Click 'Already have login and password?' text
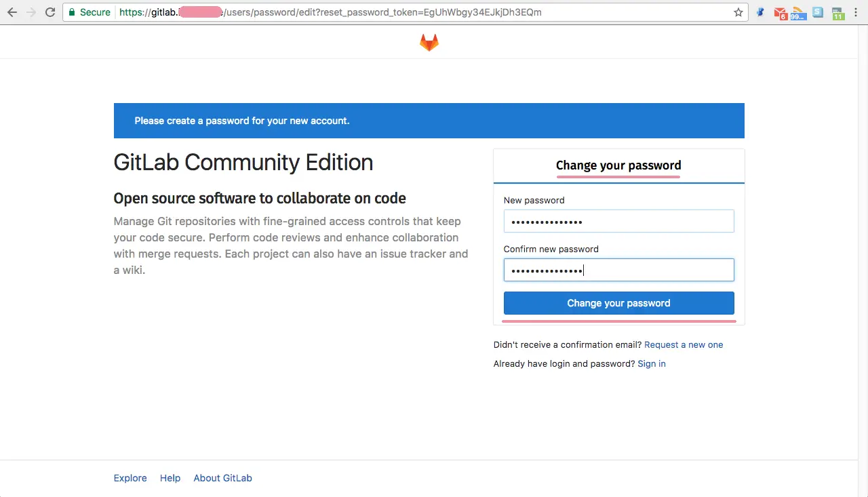The height and width of the screenshot is (497, 868). (x=564, y=363)
